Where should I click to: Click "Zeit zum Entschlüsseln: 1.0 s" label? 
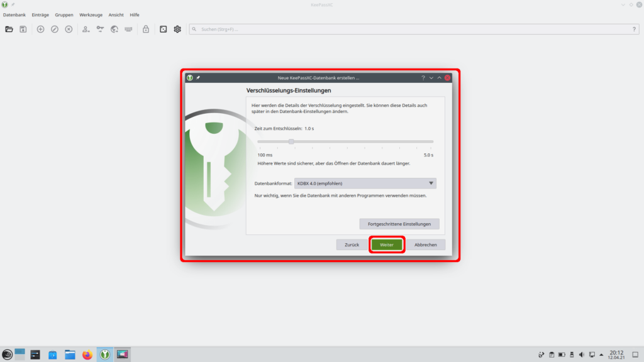284,128
